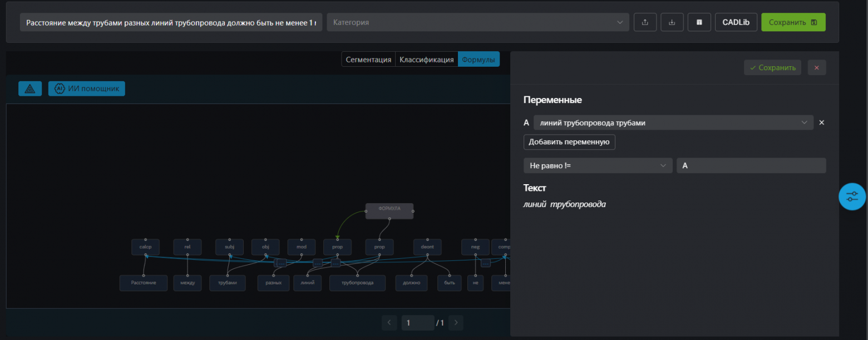Click the green Сохранить button
The image size is (868, 340).
point(793,22)
